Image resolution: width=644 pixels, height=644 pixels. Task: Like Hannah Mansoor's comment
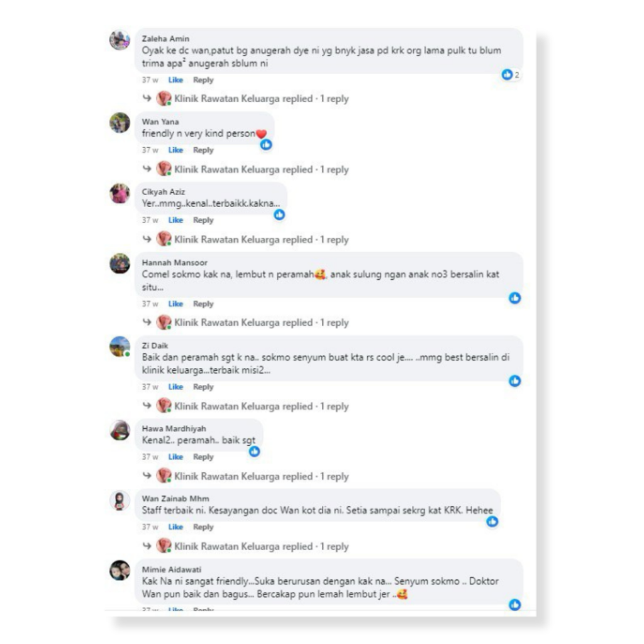[175, 304]
